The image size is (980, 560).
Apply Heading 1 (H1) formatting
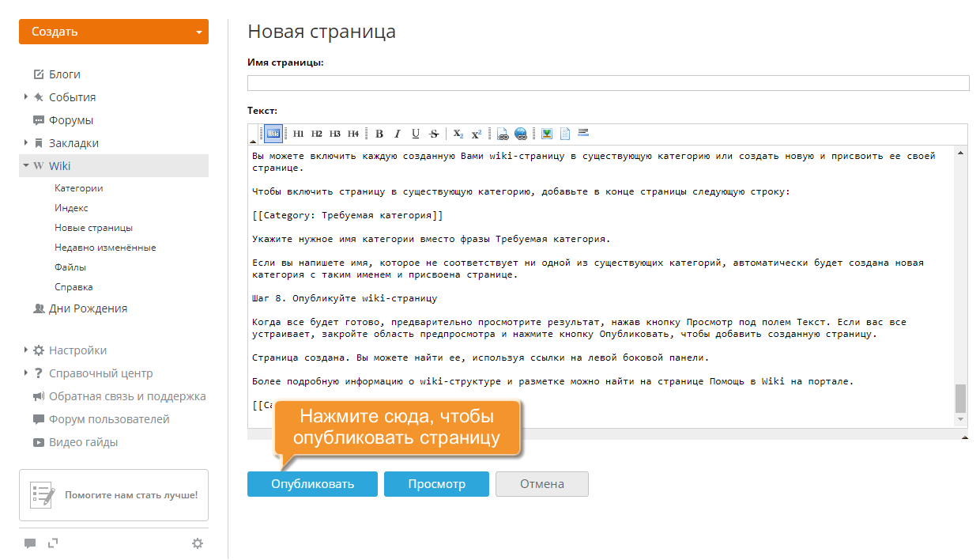coord(298,134)
